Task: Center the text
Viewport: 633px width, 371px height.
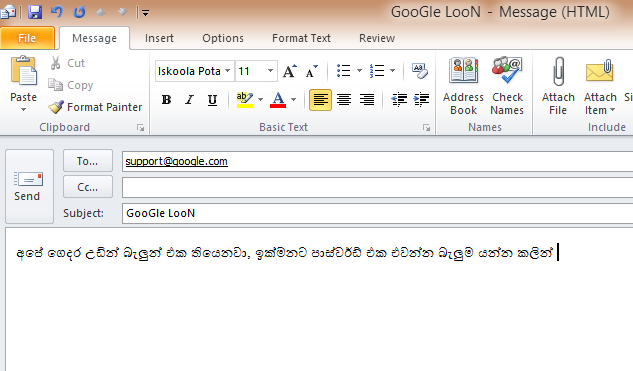Action: pyautogui.click(x=344, y=100)
